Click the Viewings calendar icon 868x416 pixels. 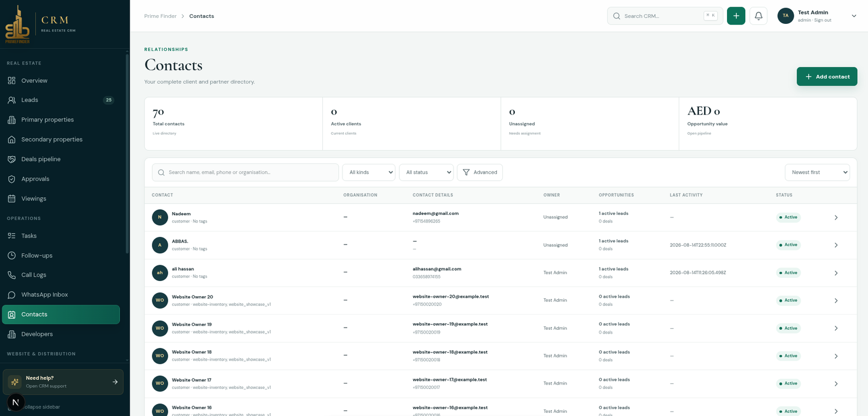[x=11, y=199]
